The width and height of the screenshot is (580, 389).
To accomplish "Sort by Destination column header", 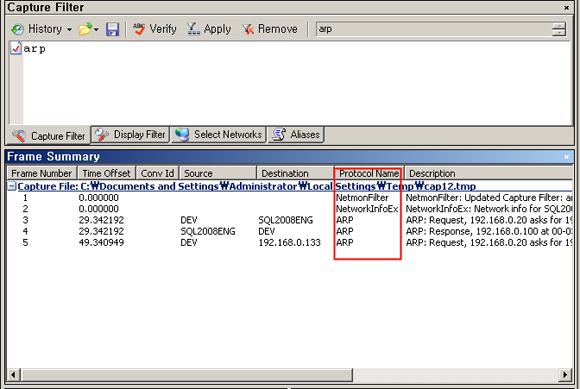I will 295,173.
